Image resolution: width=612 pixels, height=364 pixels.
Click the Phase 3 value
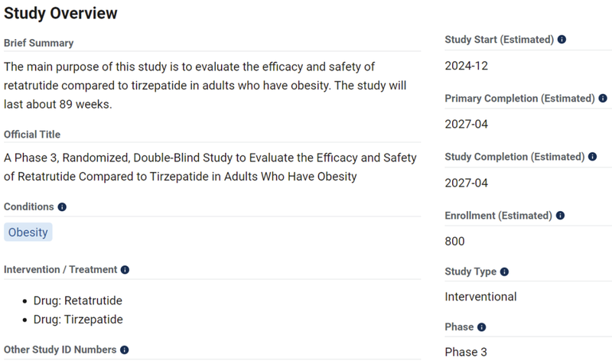(x=466, y=352)
